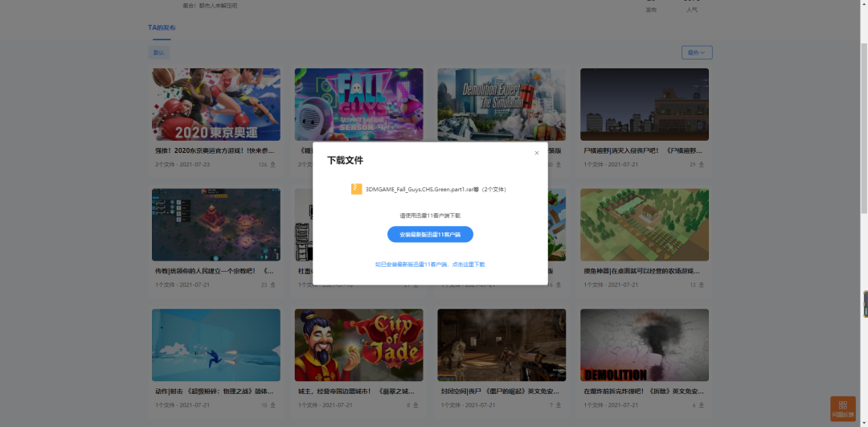The width and height of the screenshot is (868, 427).
Task: Click the yellow rar archive file icon
Action: pyautogui.click(x=356, y=189)
